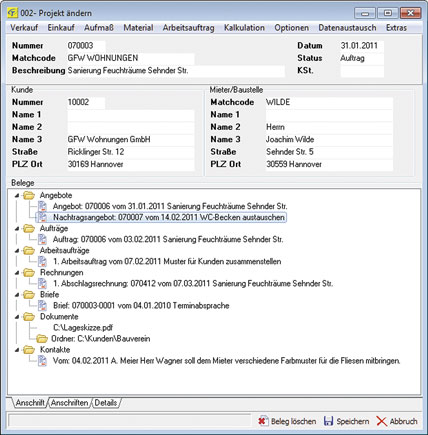
Task: Click the Auftrag 070006 document icon
Action: (42, 239)
